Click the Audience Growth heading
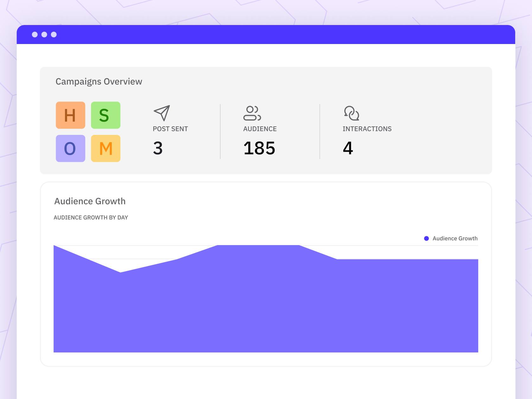 (90, 201)
